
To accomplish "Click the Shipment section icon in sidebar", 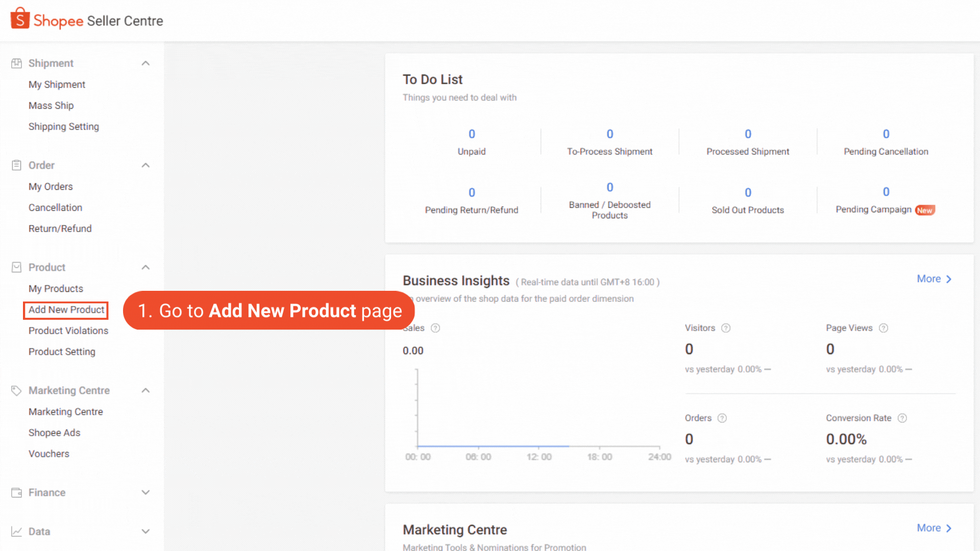I will 16,63.
